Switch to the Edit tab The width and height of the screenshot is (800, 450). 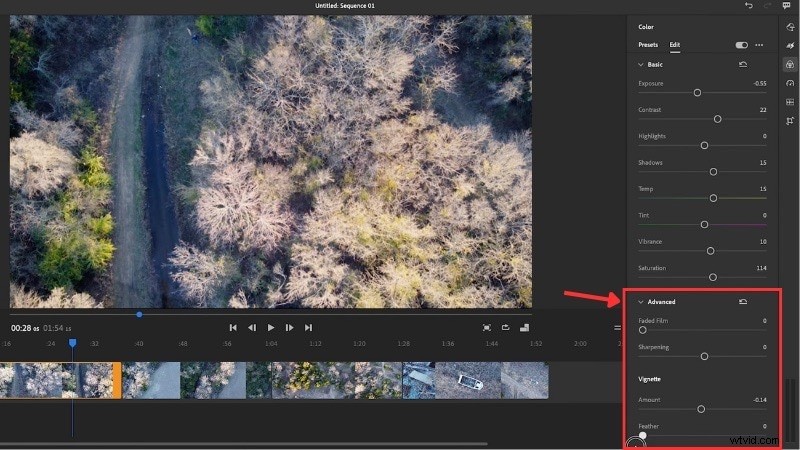click(x=674, y=45)
